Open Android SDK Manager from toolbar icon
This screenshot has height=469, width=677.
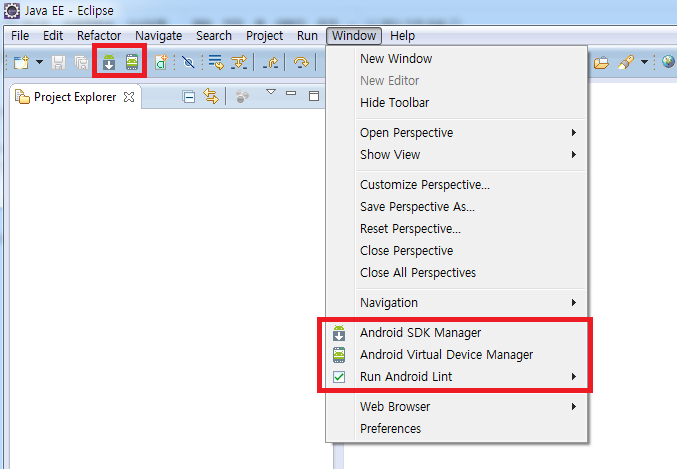pos(109,62)
